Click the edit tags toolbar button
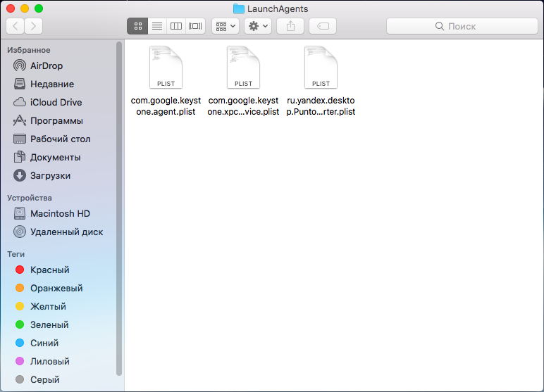This screenshot has height=392, width=544. tap(323, 26)
